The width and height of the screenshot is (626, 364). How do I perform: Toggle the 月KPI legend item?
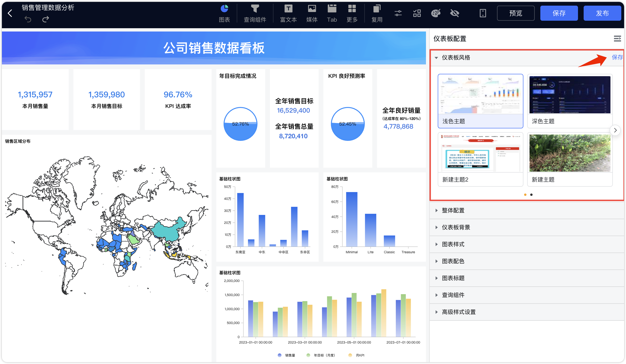tap(356, 355)
